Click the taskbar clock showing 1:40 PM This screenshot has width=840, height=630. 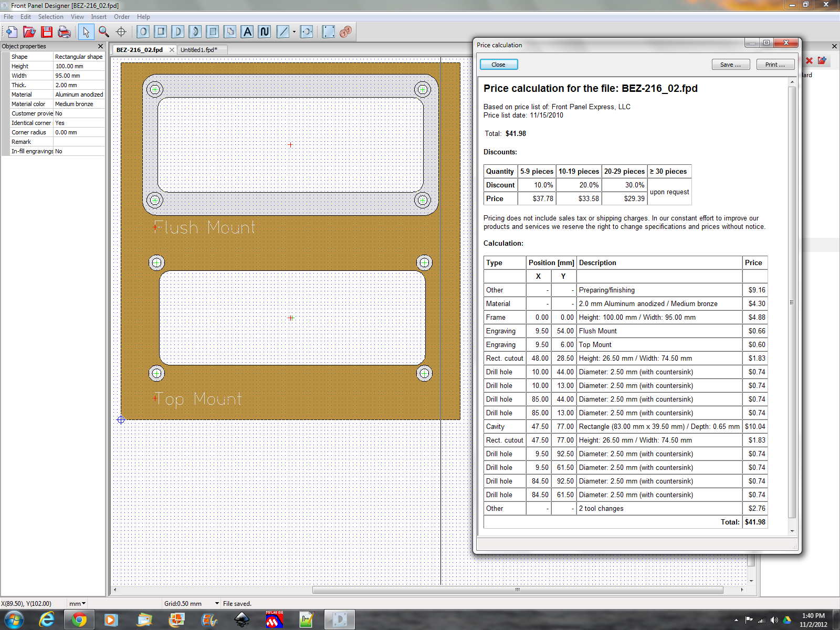coord(813,620)
